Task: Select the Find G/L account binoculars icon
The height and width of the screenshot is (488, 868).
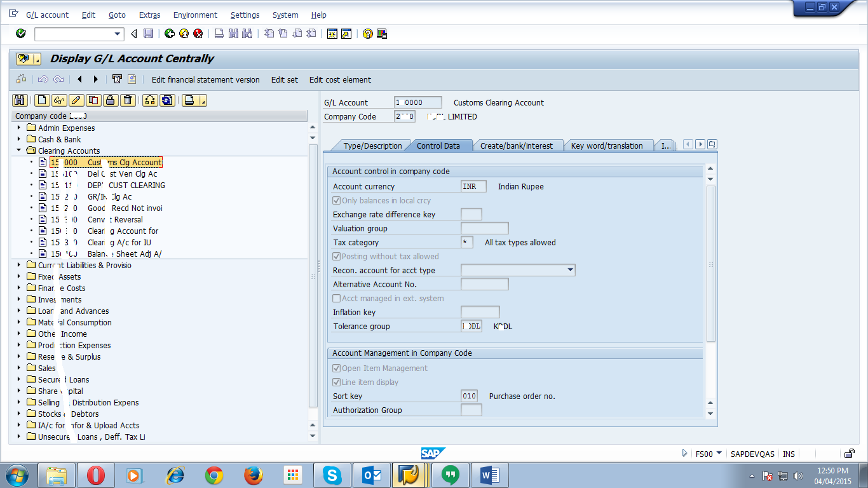Action: (x=20, y=100)
